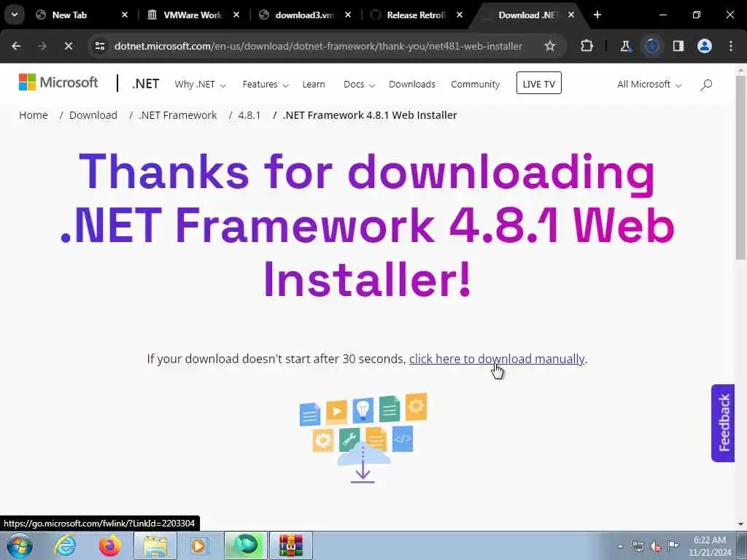
Task: Go to the Download breadcrumb
Action: point(93,115)
